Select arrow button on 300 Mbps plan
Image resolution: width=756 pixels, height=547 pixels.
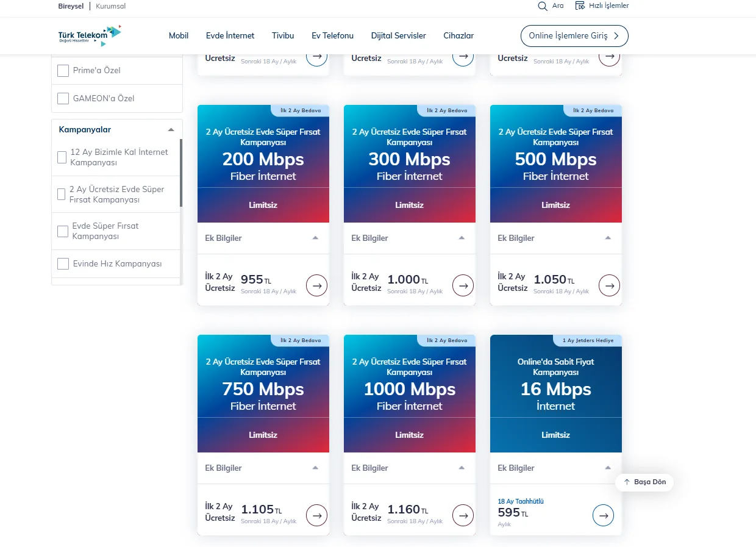463,285
